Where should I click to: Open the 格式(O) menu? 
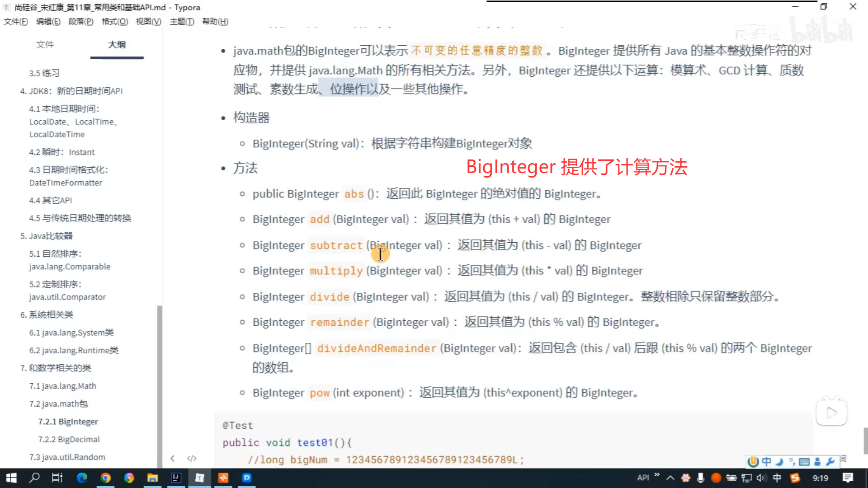[x=114, y=21]
